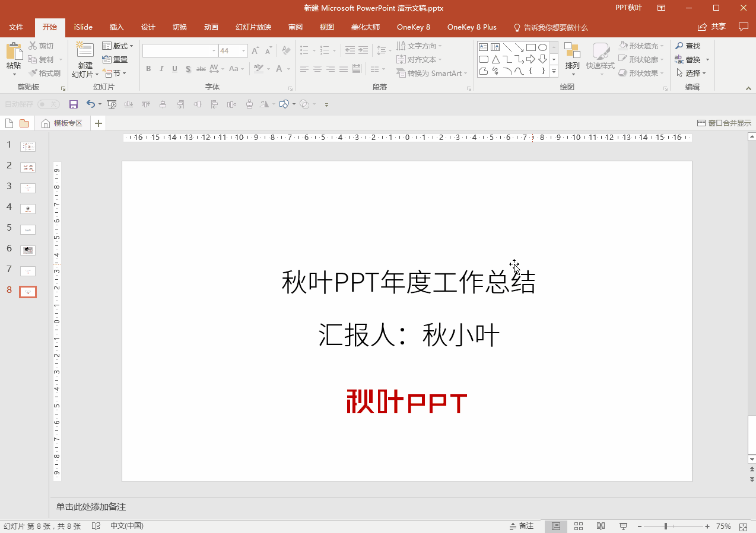Click the Arrange (排列) button
The height and width of the screenshot is (533, 756).
pos(573,60)
